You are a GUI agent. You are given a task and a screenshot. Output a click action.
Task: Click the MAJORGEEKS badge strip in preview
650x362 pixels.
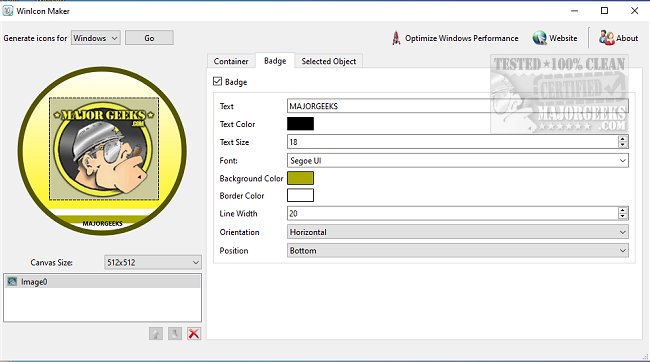(102, 223)
